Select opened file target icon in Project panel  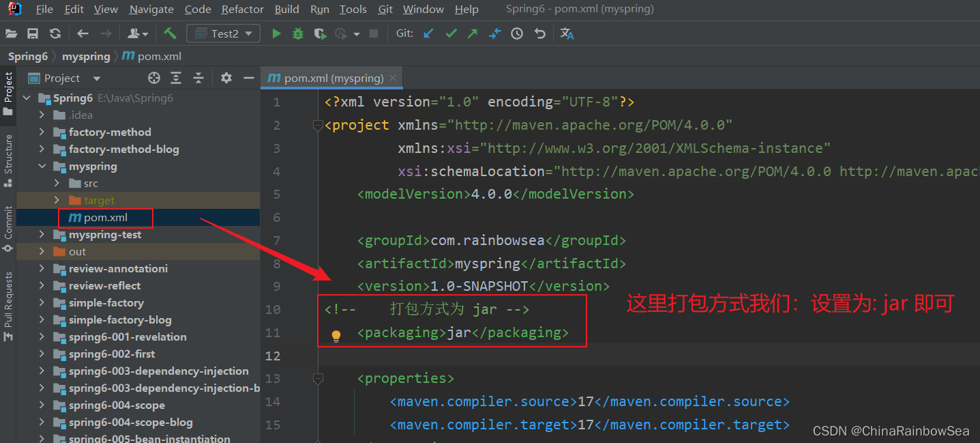tap(154, 78)
